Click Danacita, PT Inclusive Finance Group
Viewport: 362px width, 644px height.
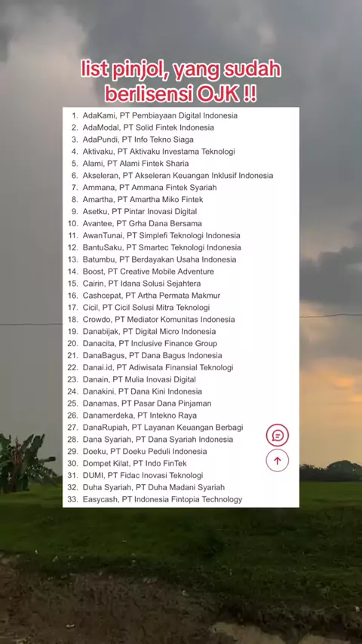coord(150,343)
